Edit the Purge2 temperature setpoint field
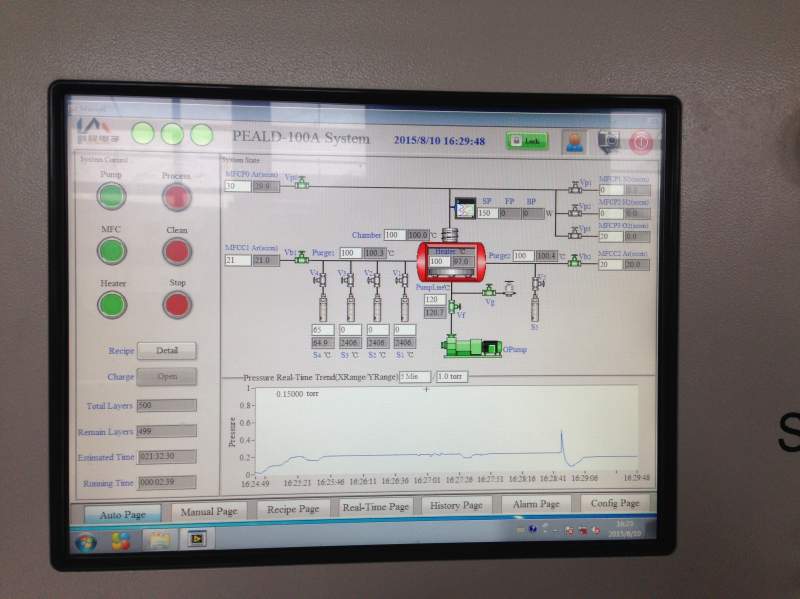Viewport: 800px width, 599px height. [523, 256]
